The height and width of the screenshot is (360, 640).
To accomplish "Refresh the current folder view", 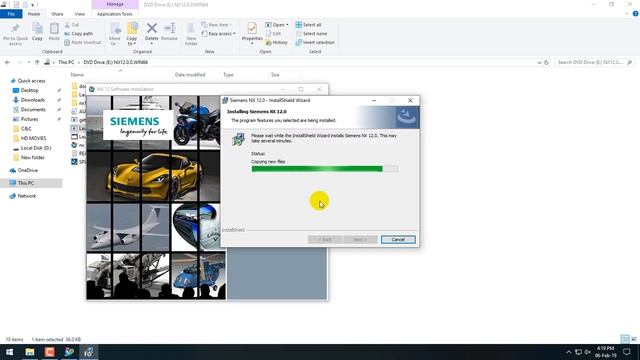I will [x=547, y=62].
